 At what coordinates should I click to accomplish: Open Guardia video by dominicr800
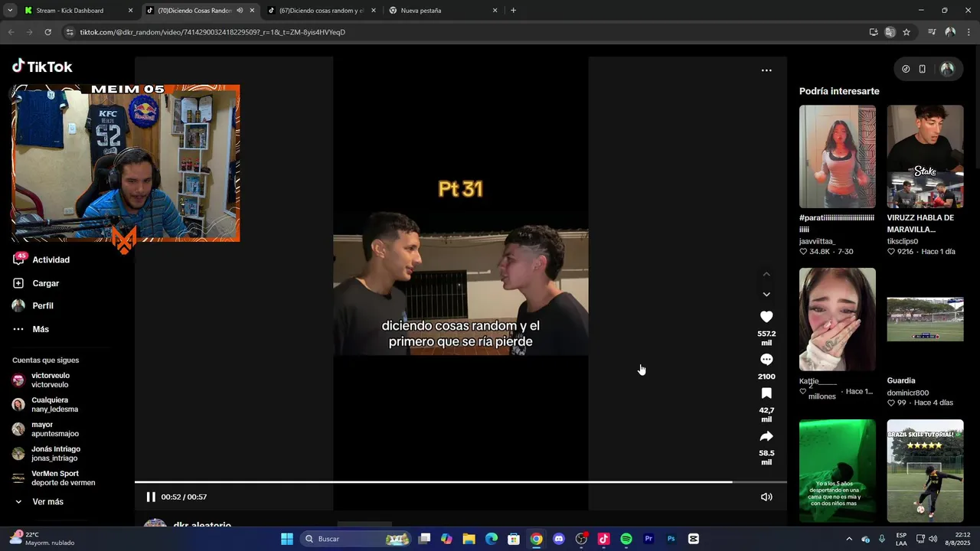coord(925,319)
